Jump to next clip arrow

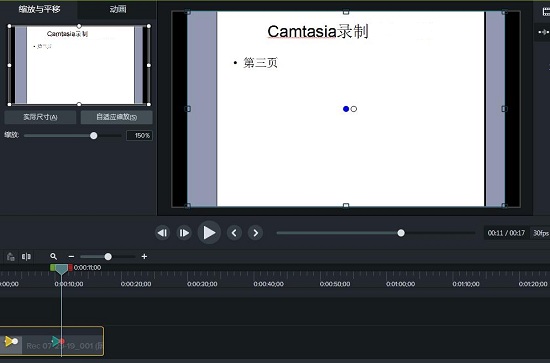point(255,233)
